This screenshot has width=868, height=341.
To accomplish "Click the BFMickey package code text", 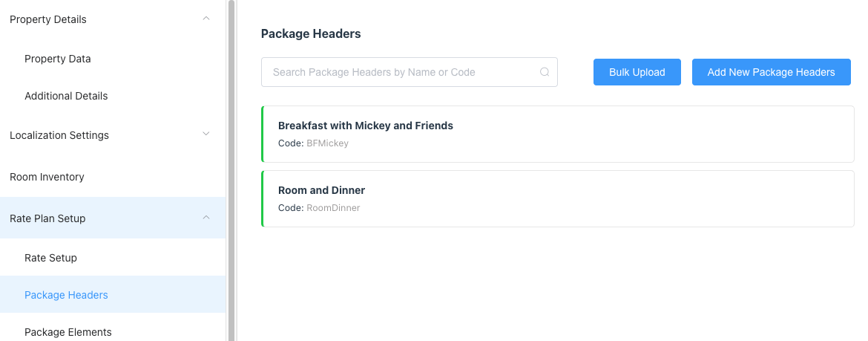I will pyautogui.click(x=327, y=143).
